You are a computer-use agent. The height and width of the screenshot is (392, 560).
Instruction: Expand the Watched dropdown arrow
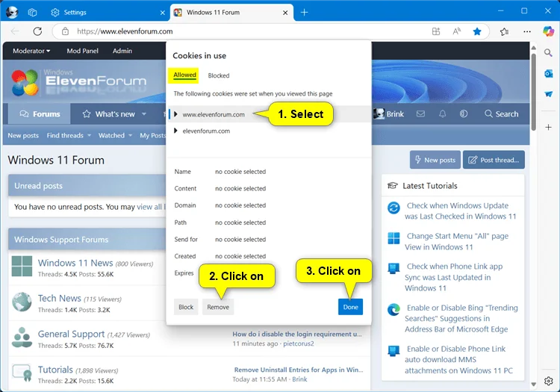(131, 135)
